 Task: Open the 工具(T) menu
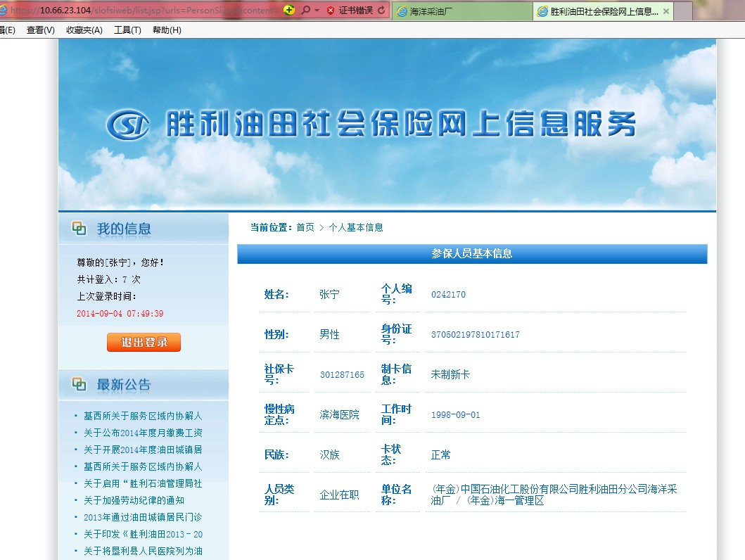coord(127,30)
